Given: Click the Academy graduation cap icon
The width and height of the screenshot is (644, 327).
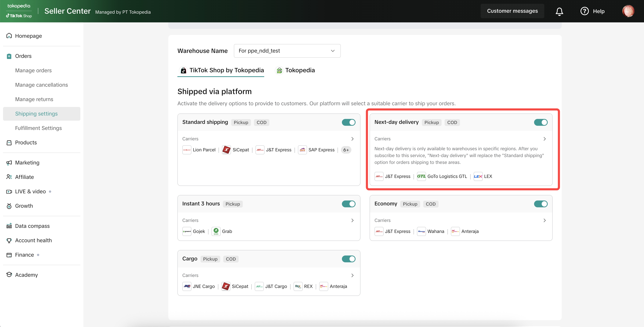Looking at the screenshot, I should coord(9,275).
